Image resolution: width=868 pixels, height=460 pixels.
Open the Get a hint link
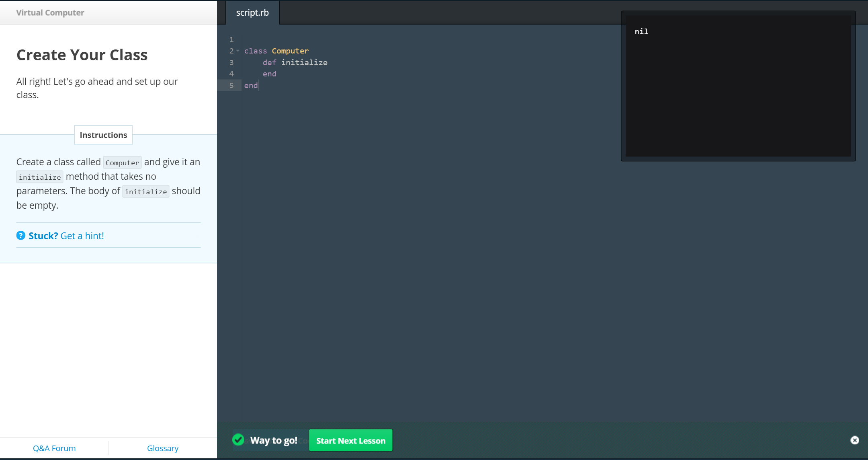click(82, 236)
